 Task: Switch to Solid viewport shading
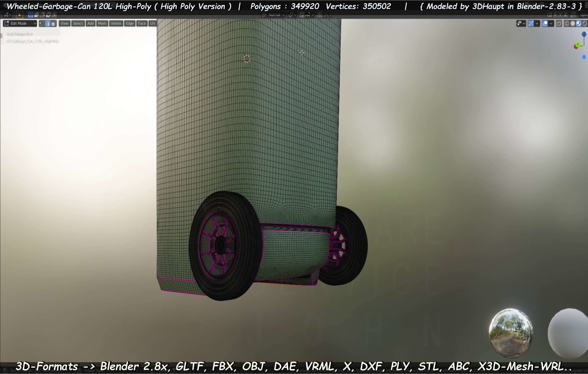tap(573, 23)
